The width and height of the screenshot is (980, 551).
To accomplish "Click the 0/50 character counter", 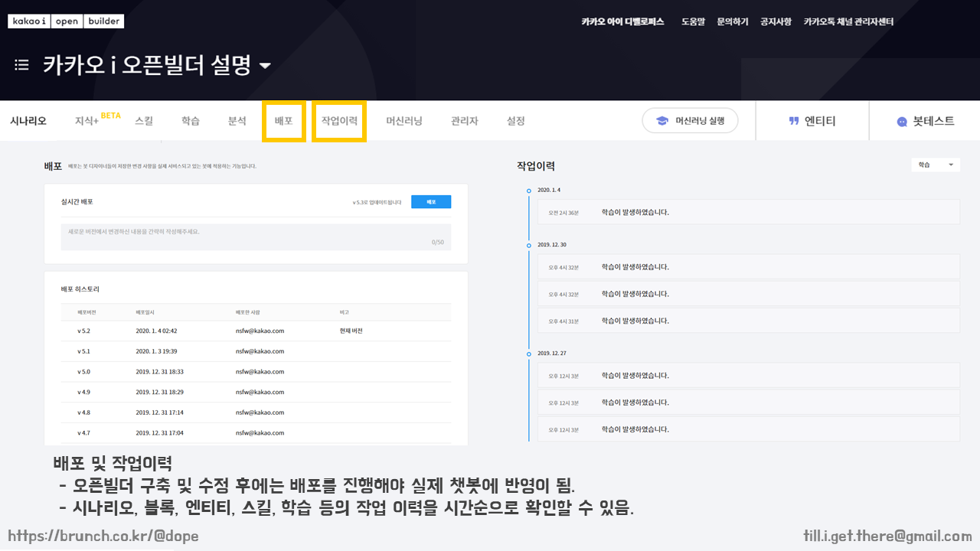I will click(x=437, y=242).
